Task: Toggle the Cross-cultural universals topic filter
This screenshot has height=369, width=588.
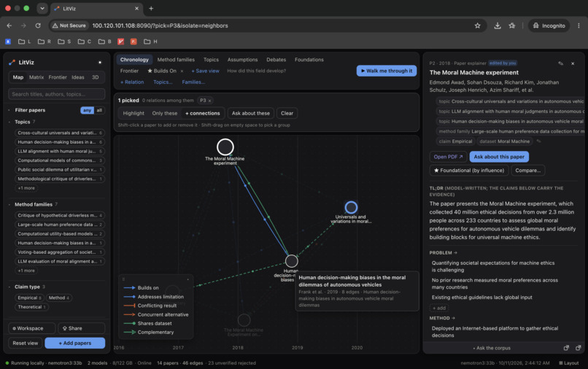Action: pos(60,133)
